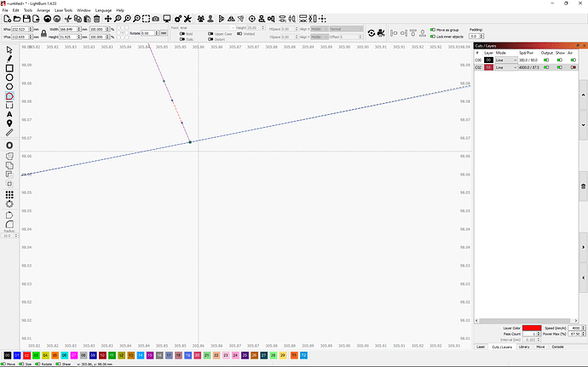Screen dimensions: 588x367
Task: Pick palette color 01 blue swatch
Action: tap(17, 355)
